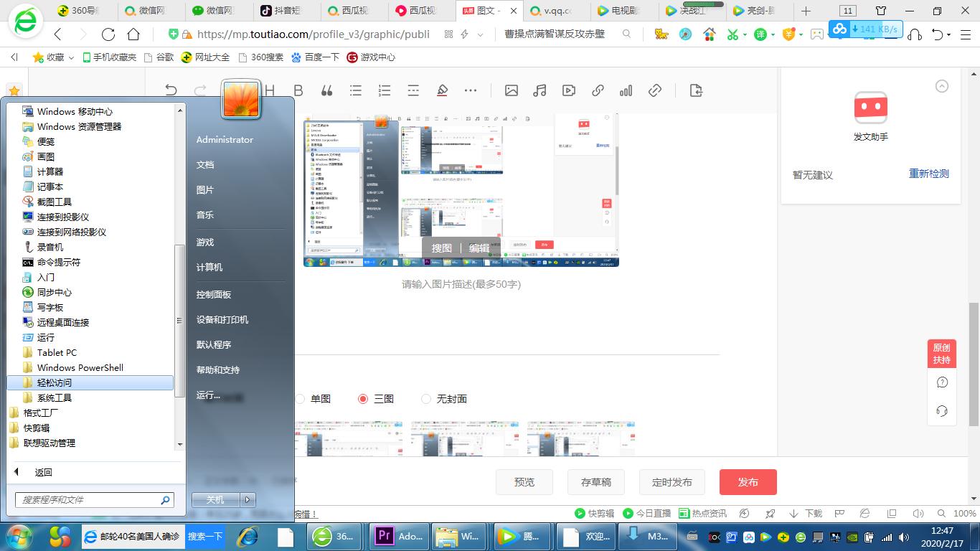This screenshot has width=980, height=551.
Task: Click the text highlight color icon
Action: (x=442, y=90)
